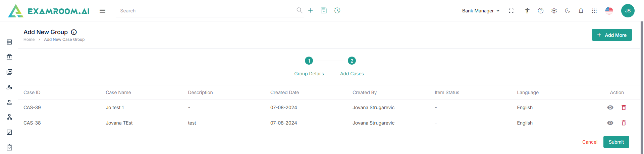Open the apps grid menu
This screenshot has width=644, height=154.
pyautogui.click(x=594, y=11)
